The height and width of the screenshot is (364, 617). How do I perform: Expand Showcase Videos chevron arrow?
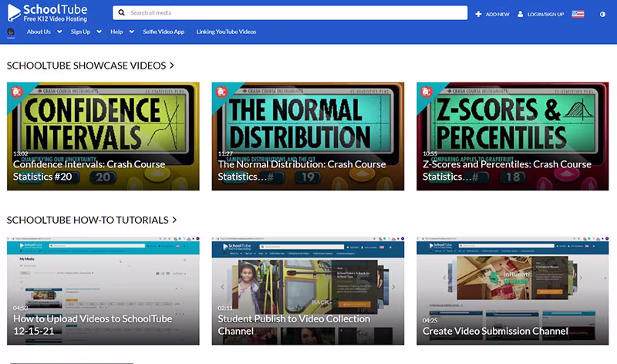pos(172,66)
